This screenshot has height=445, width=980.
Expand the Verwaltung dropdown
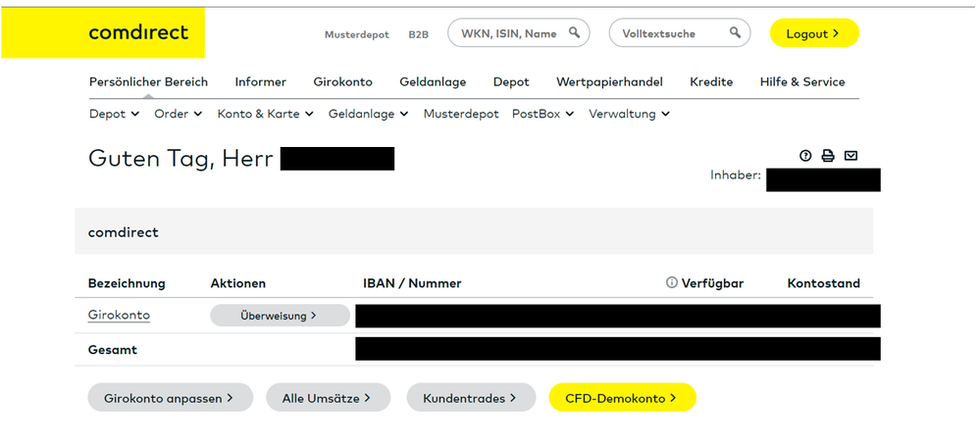pos(629,114)
